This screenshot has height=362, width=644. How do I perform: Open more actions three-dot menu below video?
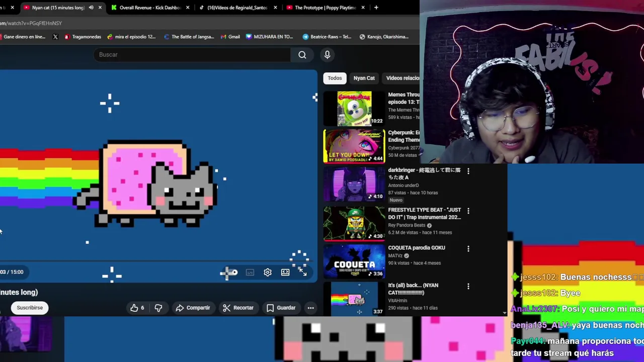coord(310,308)
